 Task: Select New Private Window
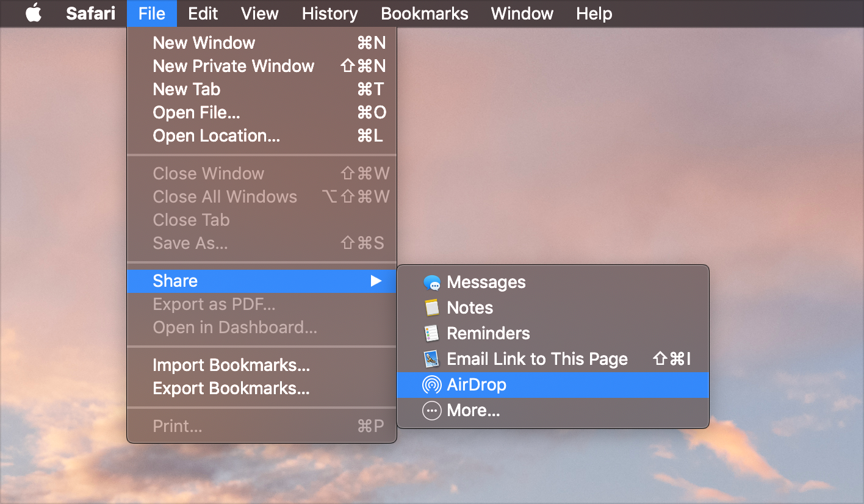(234, 66)
